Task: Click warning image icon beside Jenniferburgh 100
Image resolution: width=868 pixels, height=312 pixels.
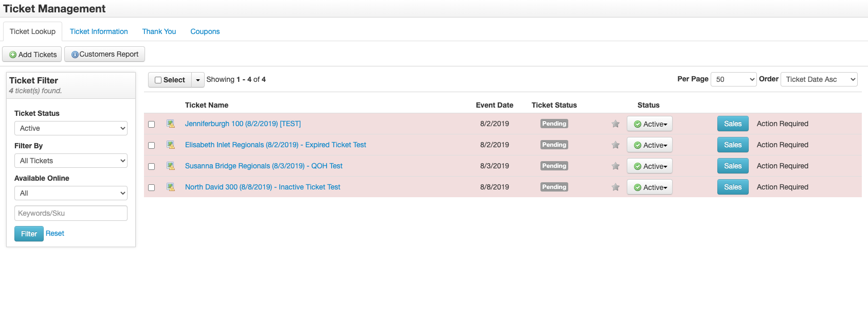Action: click(171, 124)
